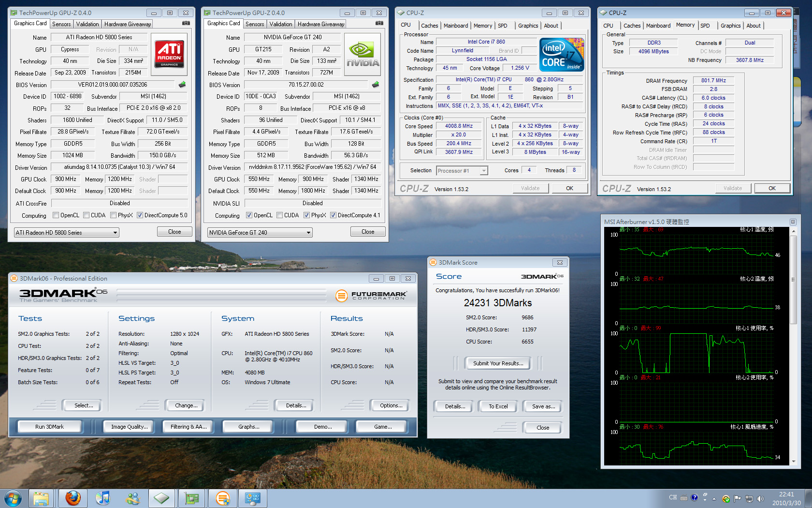812x508 pixels.
Task: Open the network status tray icon
Action: (x=749, y=498)
